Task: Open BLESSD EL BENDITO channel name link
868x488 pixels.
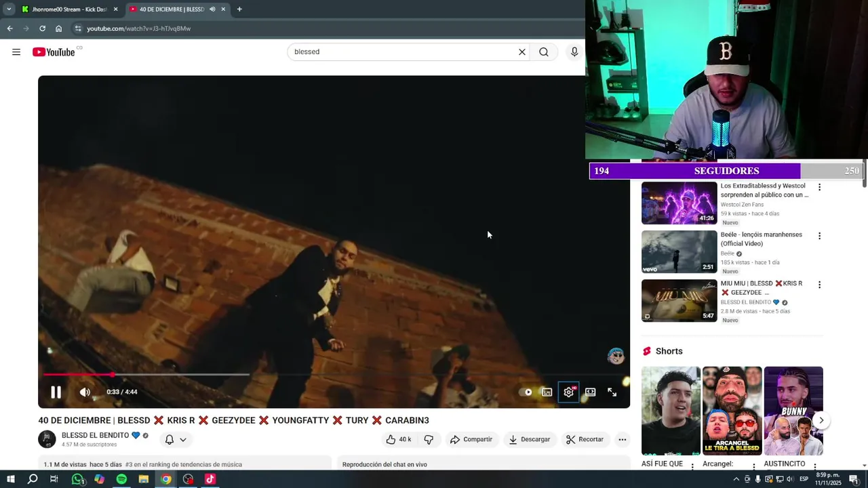Action: coord(95,435)
